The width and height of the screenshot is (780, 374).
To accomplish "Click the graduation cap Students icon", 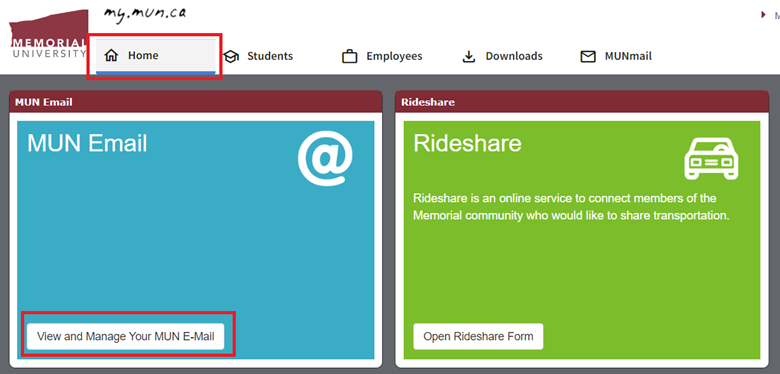I will coord(231,57).
